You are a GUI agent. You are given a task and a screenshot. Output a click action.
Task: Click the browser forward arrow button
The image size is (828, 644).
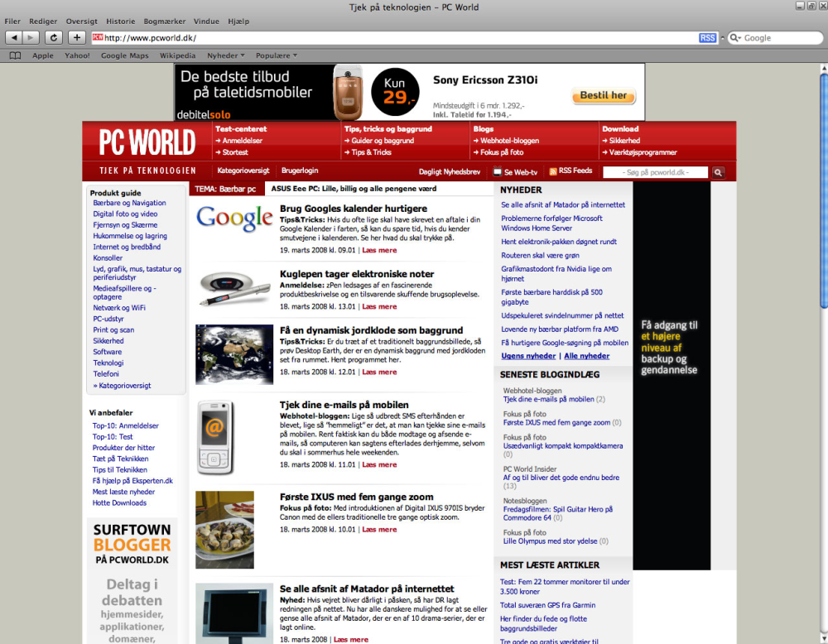(31, 37)
